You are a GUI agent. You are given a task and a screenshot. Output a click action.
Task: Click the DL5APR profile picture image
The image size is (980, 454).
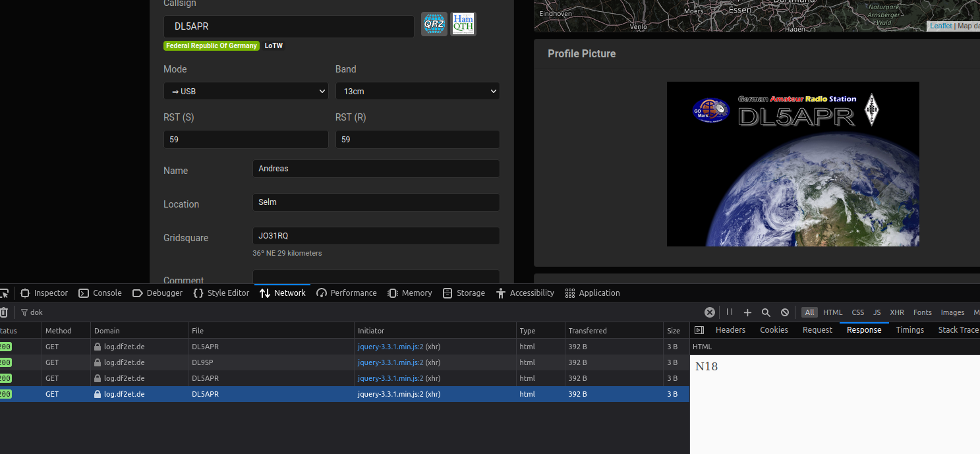click(x=793, y=164)
